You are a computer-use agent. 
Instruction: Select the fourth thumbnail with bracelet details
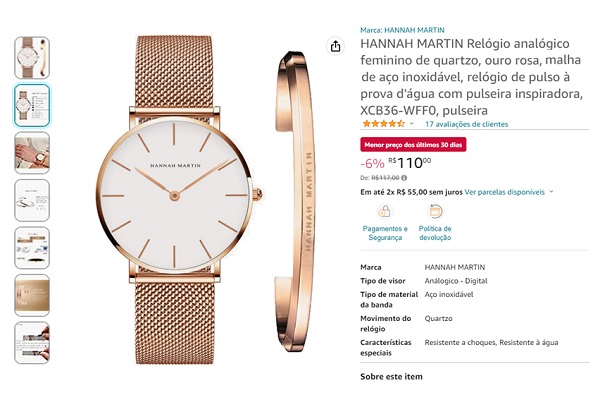pos(32,200)
